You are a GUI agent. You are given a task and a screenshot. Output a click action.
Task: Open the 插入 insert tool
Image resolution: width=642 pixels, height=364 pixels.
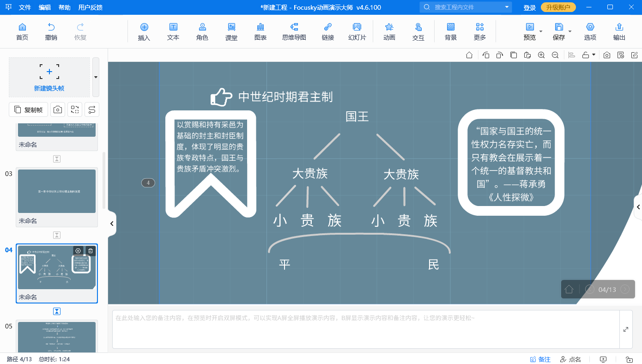144,31
